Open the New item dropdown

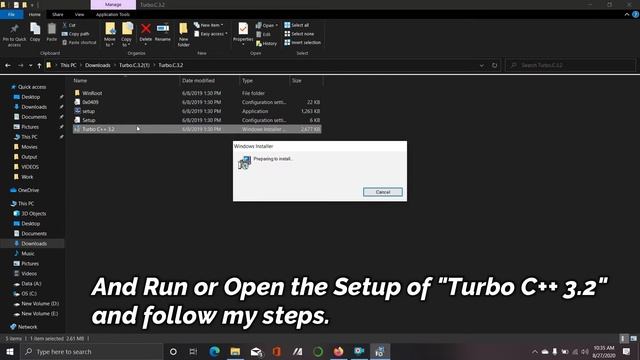(209, 25)
